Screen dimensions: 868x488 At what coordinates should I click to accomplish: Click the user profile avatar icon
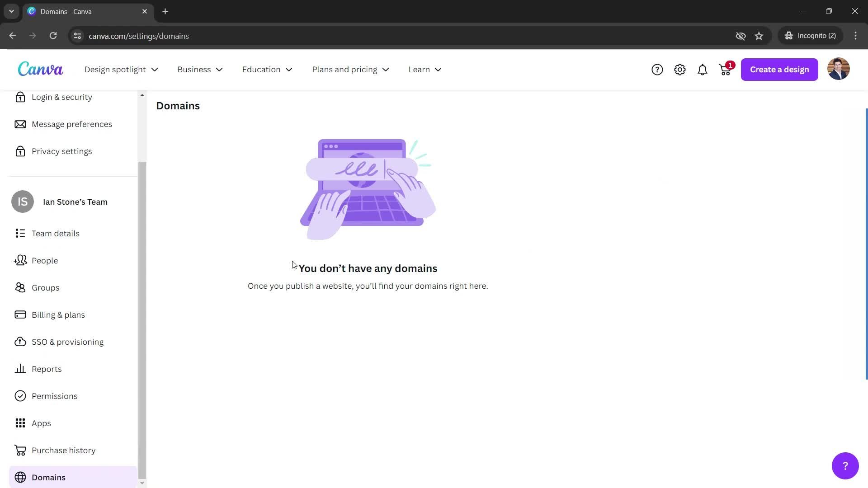pos(839,69)
